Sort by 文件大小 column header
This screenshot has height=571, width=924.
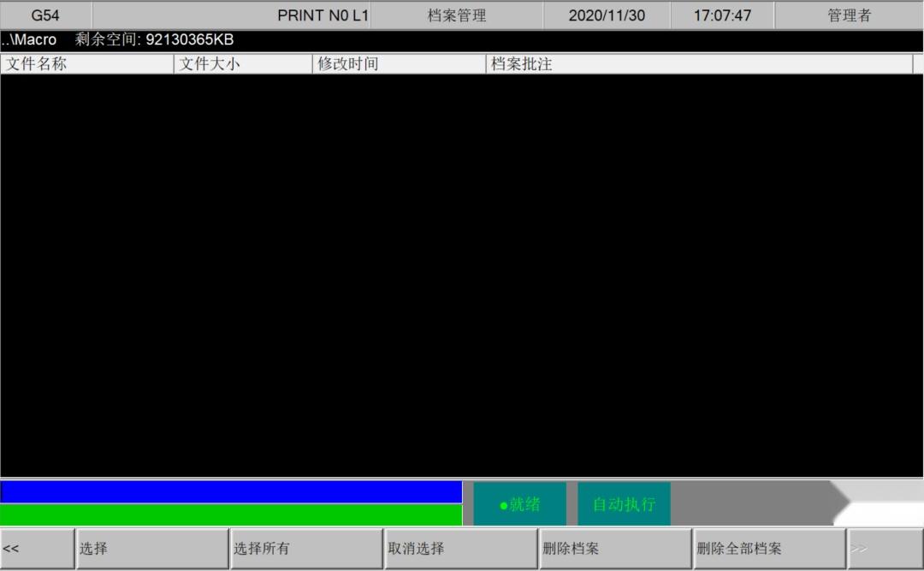(243, 63)
